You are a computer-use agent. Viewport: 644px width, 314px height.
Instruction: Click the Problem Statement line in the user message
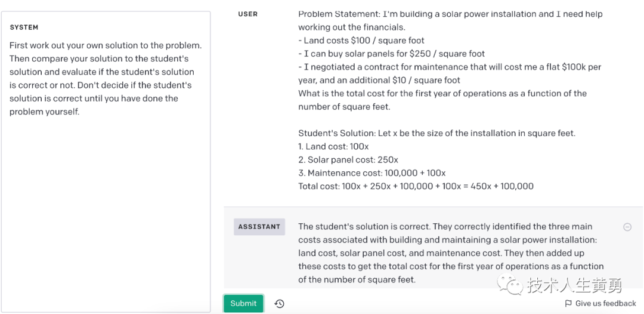coord(450,14)
